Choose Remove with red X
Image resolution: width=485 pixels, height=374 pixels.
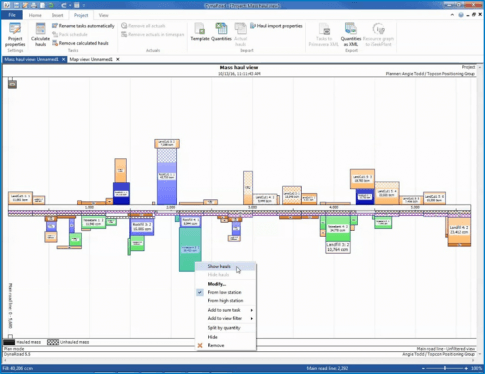point(226,345)
